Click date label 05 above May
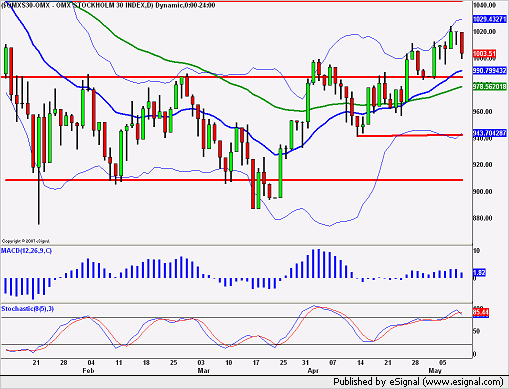Viewport: 509px width, 389px height. [442, 363]
